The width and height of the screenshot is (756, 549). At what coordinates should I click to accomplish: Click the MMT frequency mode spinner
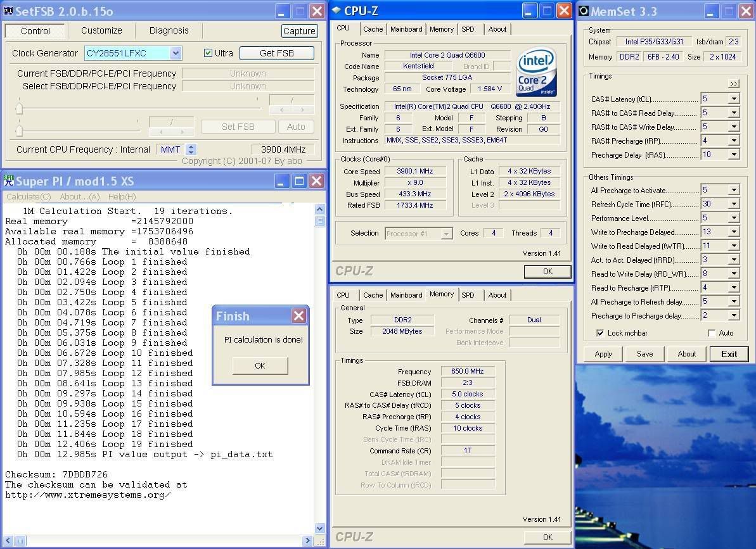click(191, 150)
